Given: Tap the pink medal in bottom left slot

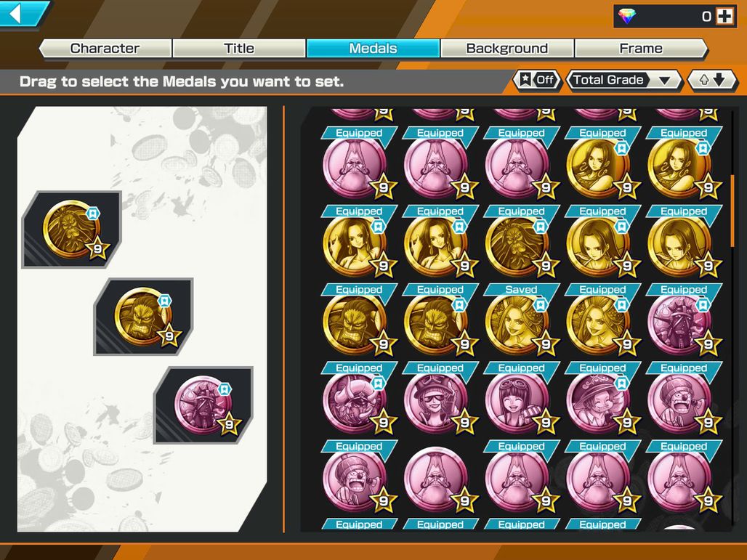Looking at the screenshot, I should click(x=203, y=405).
